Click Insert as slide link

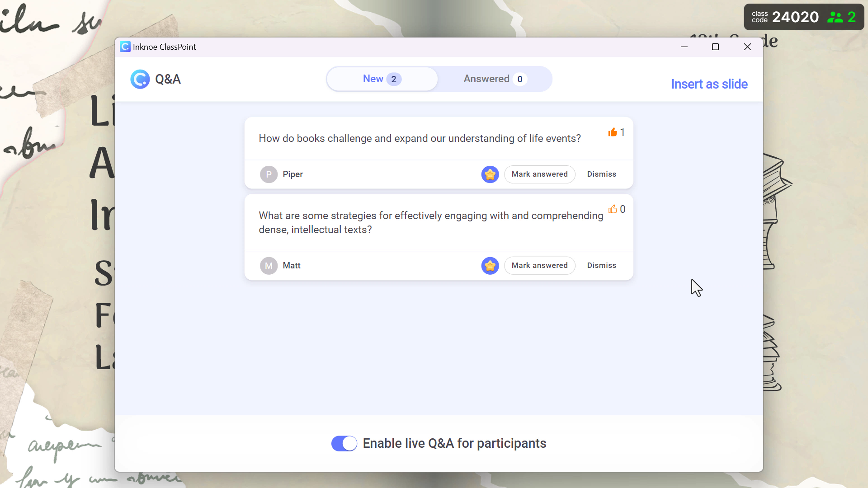coord(709,84)
